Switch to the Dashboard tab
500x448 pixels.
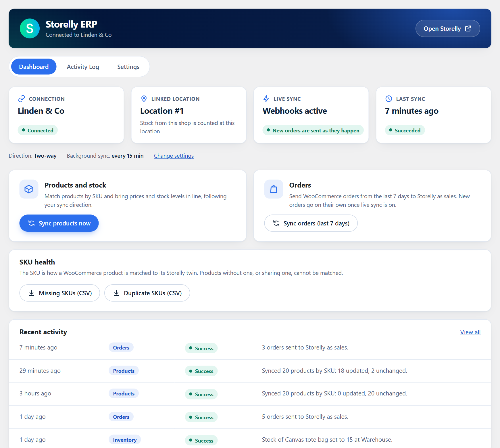pyautogui.click(x=34, y=67)
